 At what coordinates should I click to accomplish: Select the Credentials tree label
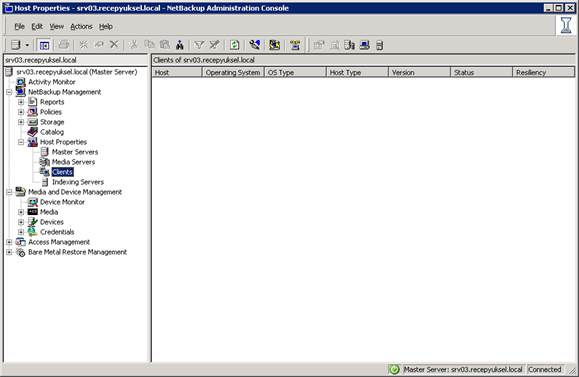click(x=57, y=232)
